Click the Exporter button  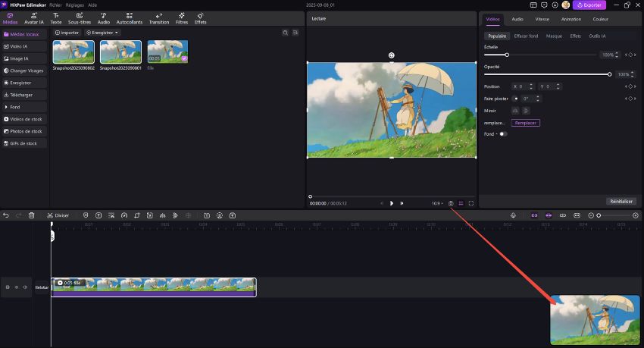(x=589, y=5)
